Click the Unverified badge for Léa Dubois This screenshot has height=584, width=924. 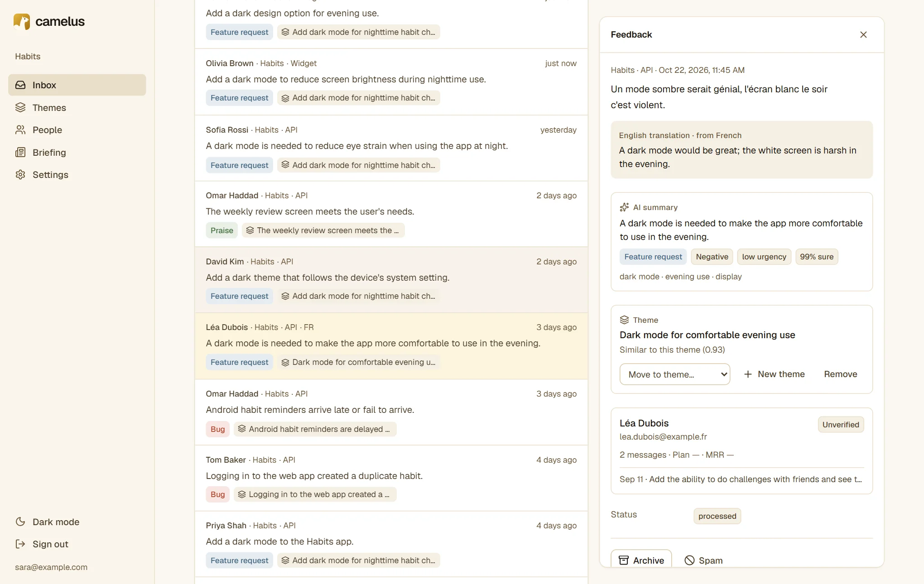(841, 425)
